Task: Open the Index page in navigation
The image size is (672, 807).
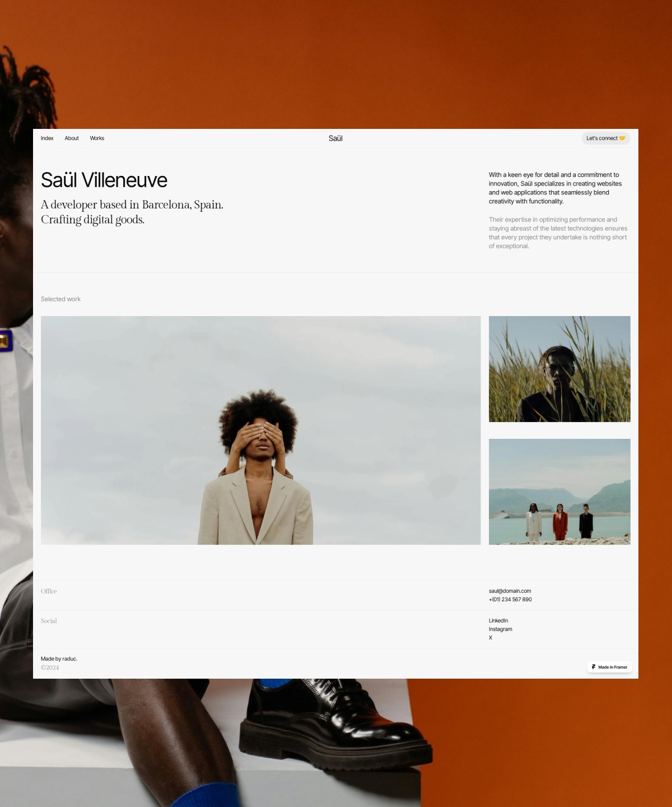Action: coord(47,138)
